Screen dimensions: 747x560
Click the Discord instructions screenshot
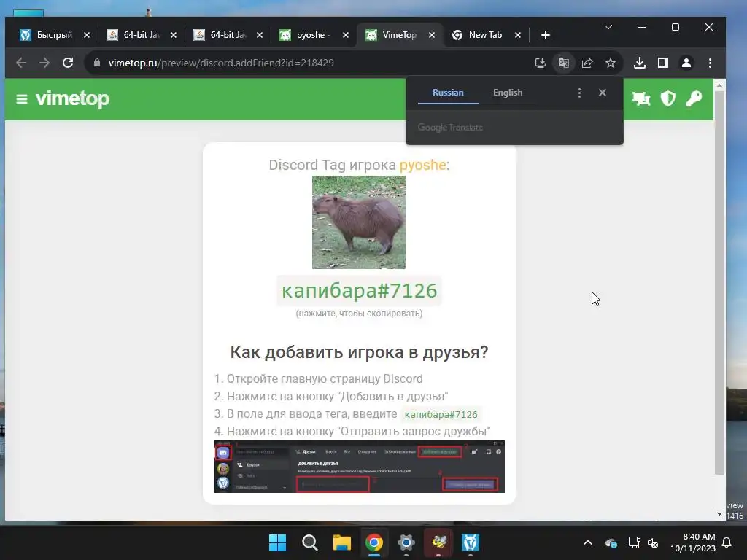[x=359, y=467]
